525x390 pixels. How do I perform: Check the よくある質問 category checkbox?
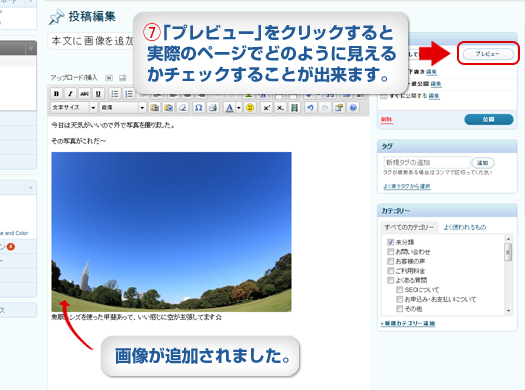tap(390, 280)
